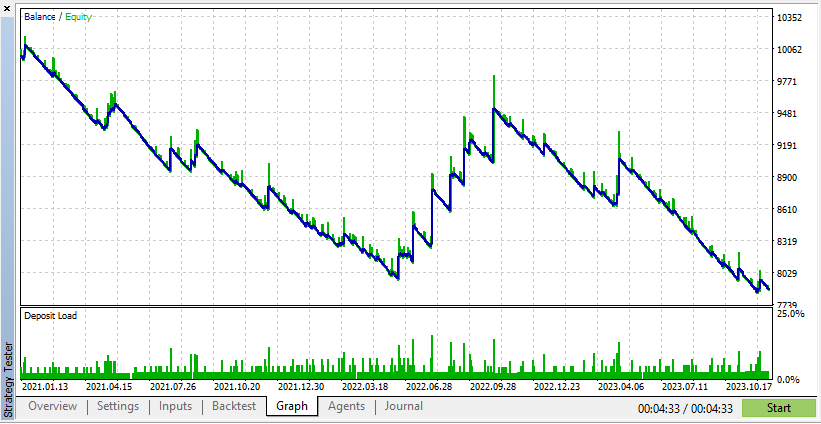Click the 2022.09.28 date label
Image resolution: width=821 pixels, height=424 pixels.
493,387
